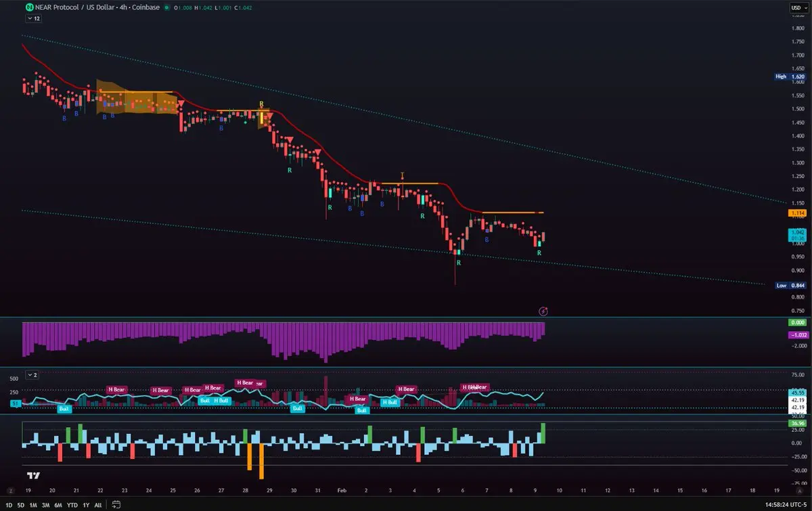
Task: Click the Feb label on the time axis
Action: pos(342,489)
